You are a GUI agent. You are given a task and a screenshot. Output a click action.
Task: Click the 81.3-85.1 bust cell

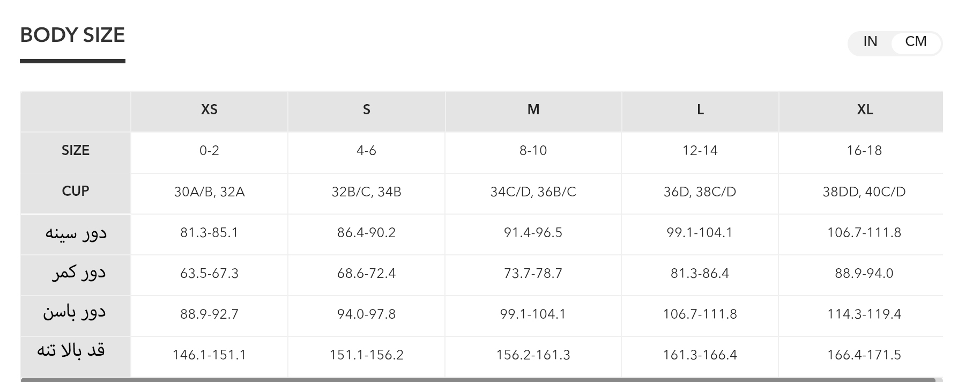coord(209,233)
